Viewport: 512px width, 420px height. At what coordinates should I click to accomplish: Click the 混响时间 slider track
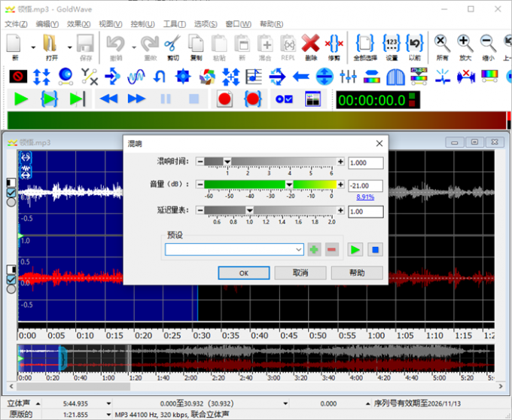click(x=270, y=161)
